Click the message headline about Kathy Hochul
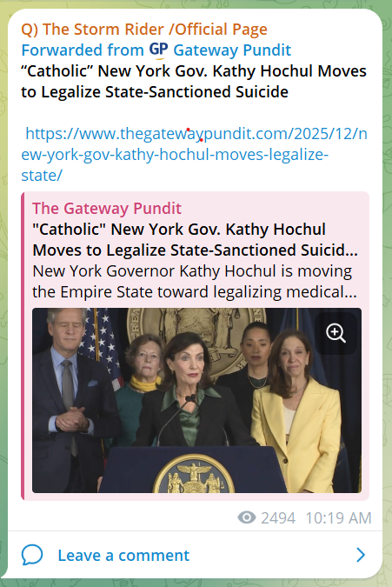Screen dimensions: 392x587 (x=194, y=82)
